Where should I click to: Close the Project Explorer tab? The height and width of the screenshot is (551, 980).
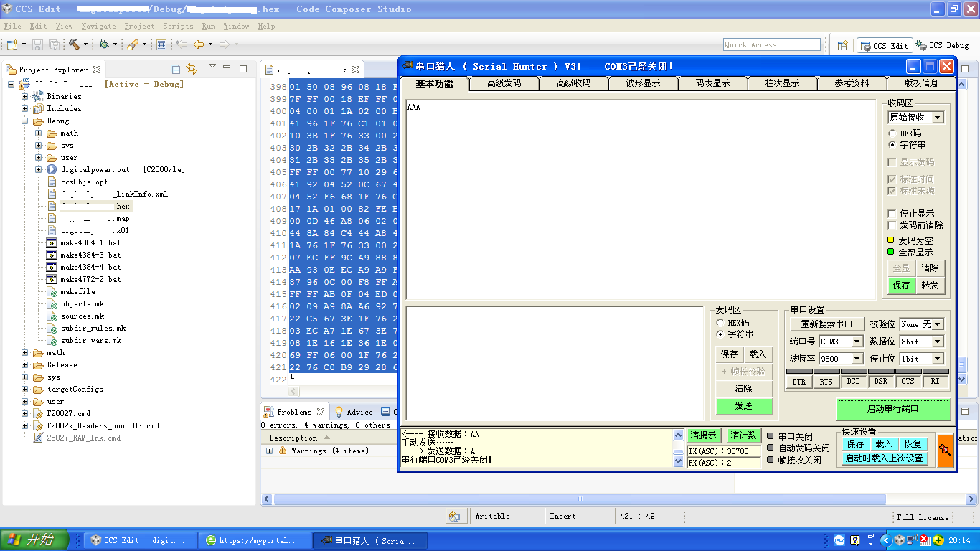click(97, 70)
